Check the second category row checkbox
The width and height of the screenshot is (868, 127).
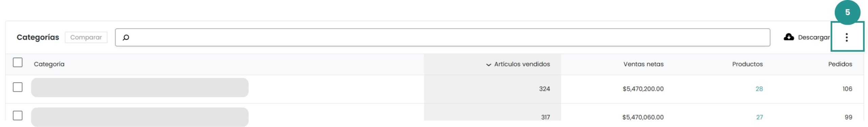click(x=18, y=115)
